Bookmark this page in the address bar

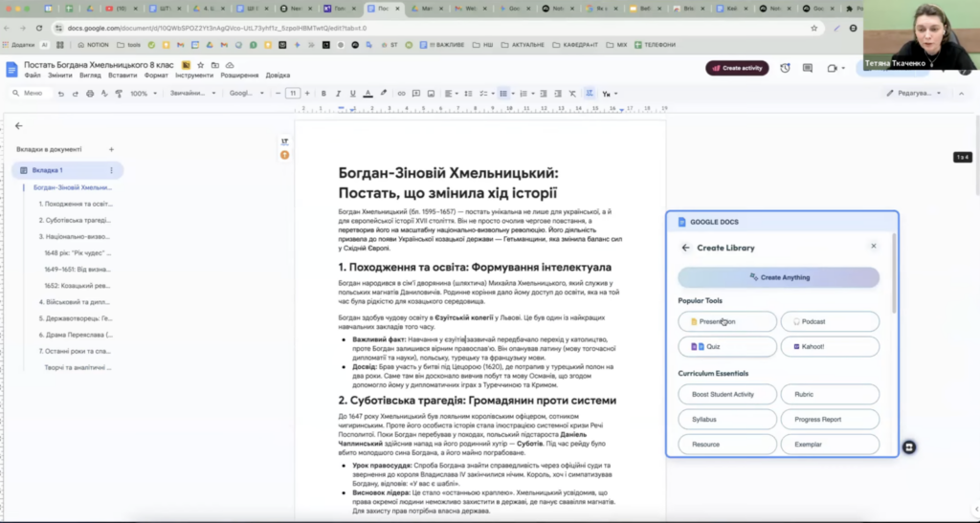pos(813,28)
